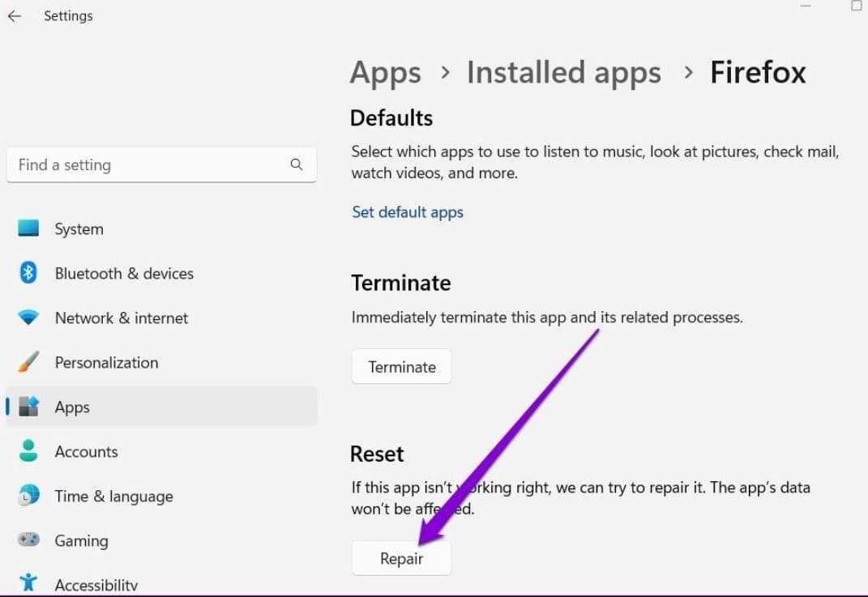Open the Set default apps link

[x=407, y=211]
